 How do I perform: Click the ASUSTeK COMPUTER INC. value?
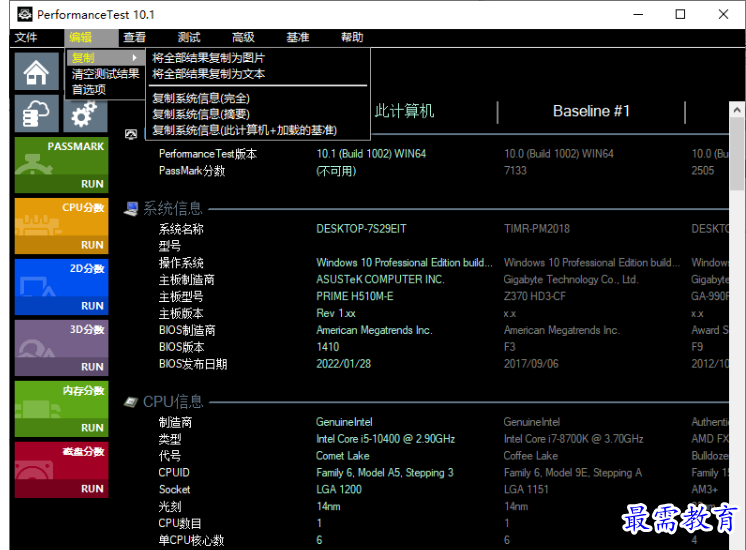[x=380, y=279]
